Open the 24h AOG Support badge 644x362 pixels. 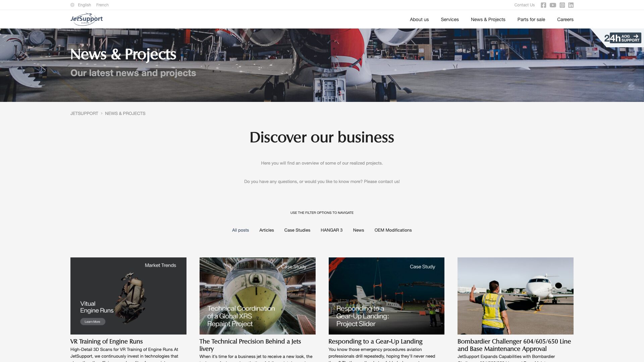point(623,38)
